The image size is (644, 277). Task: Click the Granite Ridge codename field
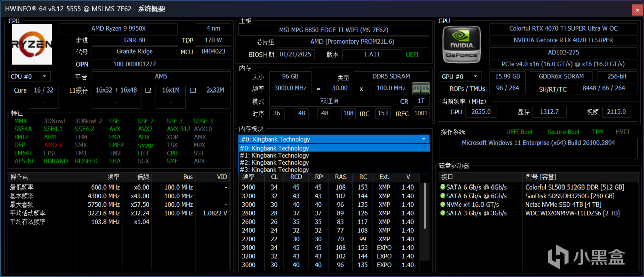(x=134, y=51)
